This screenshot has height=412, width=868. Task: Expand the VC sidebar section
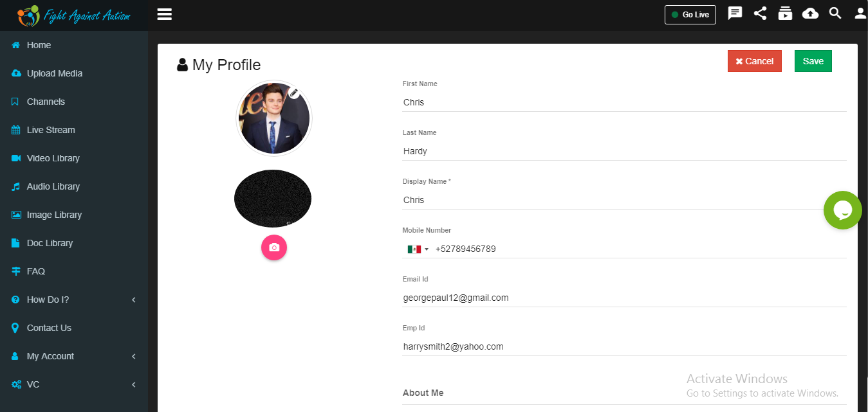point(74,384)
